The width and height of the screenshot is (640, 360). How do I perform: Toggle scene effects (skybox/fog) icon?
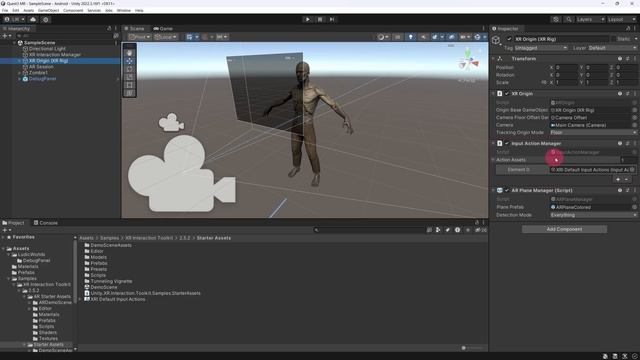pos(436,37)
